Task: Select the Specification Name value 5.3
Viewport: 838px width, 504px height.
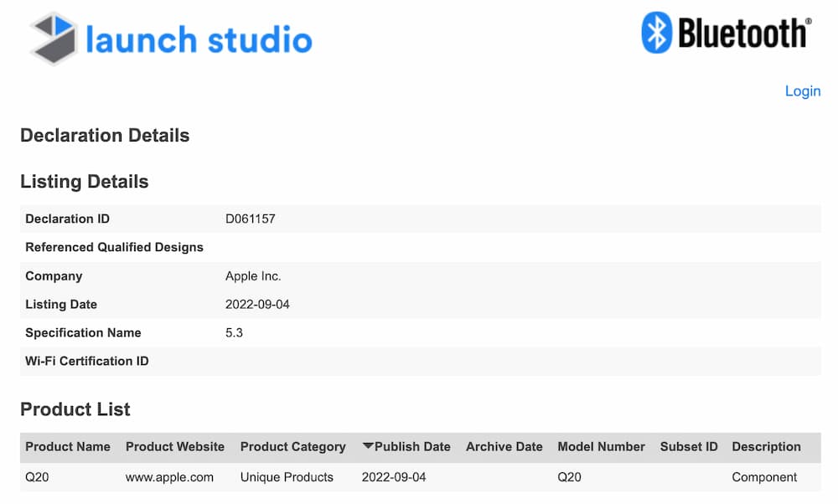Action: 234,332
